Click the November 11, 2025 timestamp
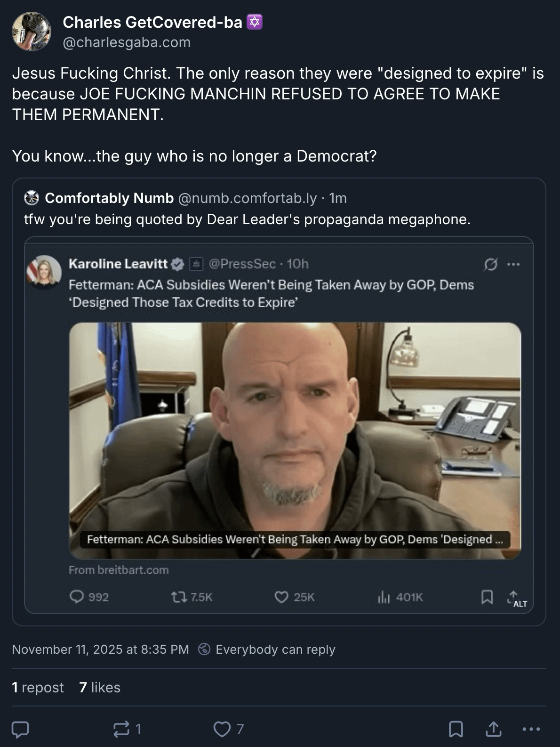560x747 pixels. coord(100,650)
